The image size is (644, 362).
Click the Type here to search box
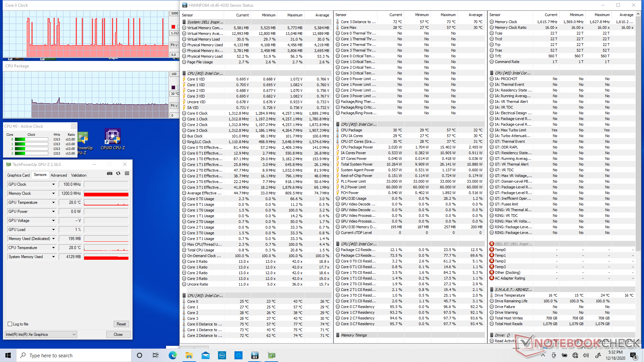pyautogui.click(x=74, y=355)
